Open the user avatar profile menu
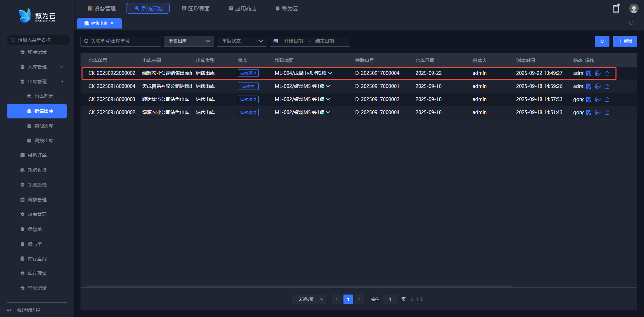The height and width of the screenshot is (317, 644). pos(633,9)
